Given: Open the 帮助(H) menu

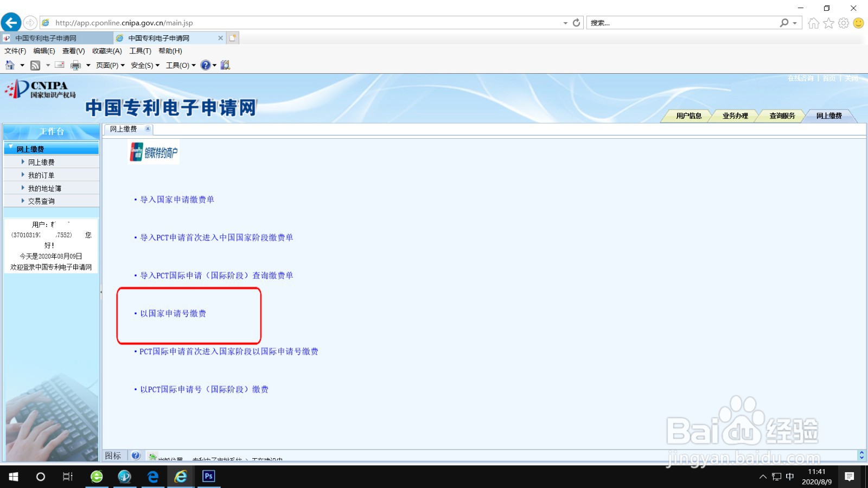Looking at the screenshot, I should pyautogui.click(x=170, y=51).
